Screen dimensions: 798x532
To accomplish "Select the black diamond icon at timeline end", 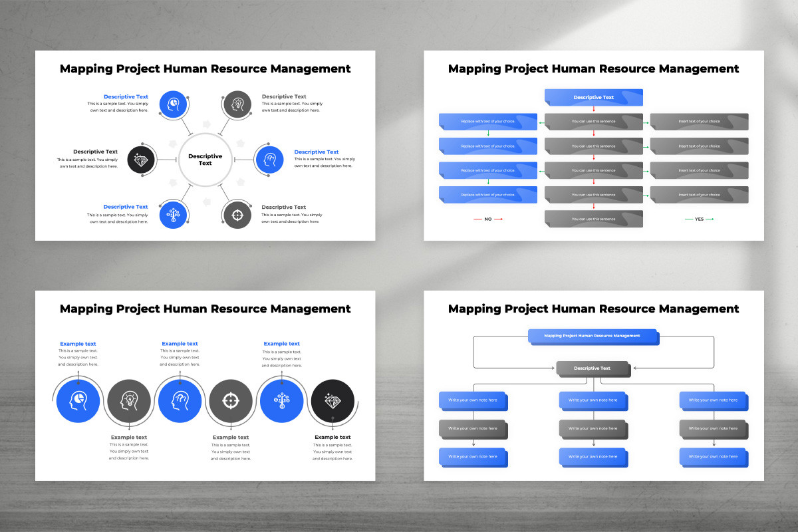I will point(332,401).
